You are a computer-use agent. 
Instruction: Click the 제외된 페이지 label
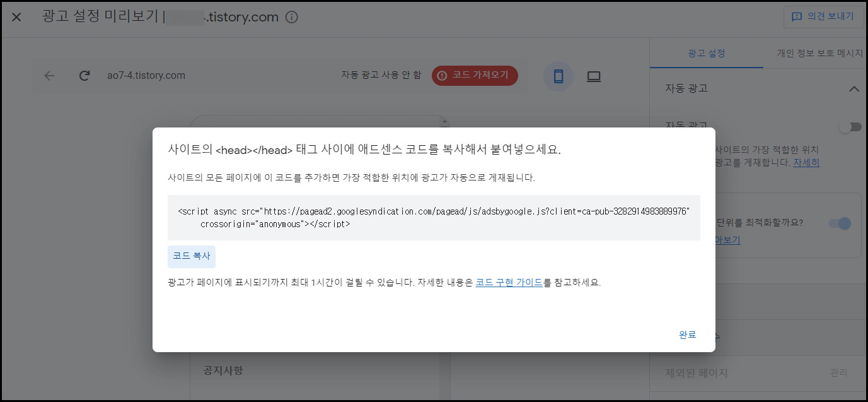pyautogui.click(x=697, y=373)
